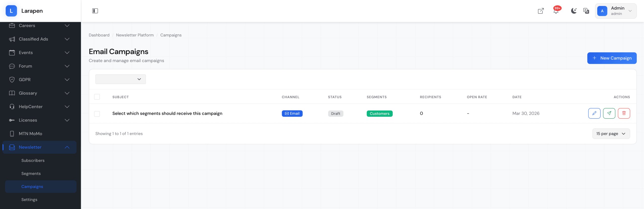The height and width of the screenshot is (209, 644).
Task: Click the New Campaign button
Action: click(612, 58)
